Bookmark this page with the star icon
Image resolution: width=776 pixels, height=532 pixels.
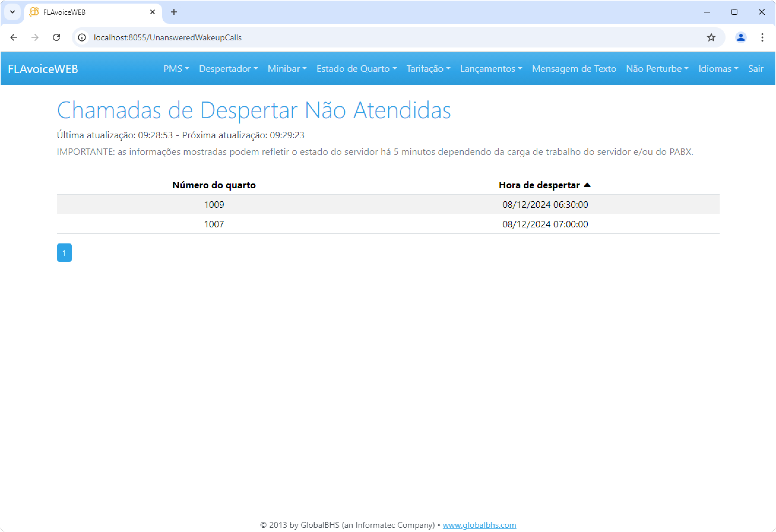[x=711, y=37]
